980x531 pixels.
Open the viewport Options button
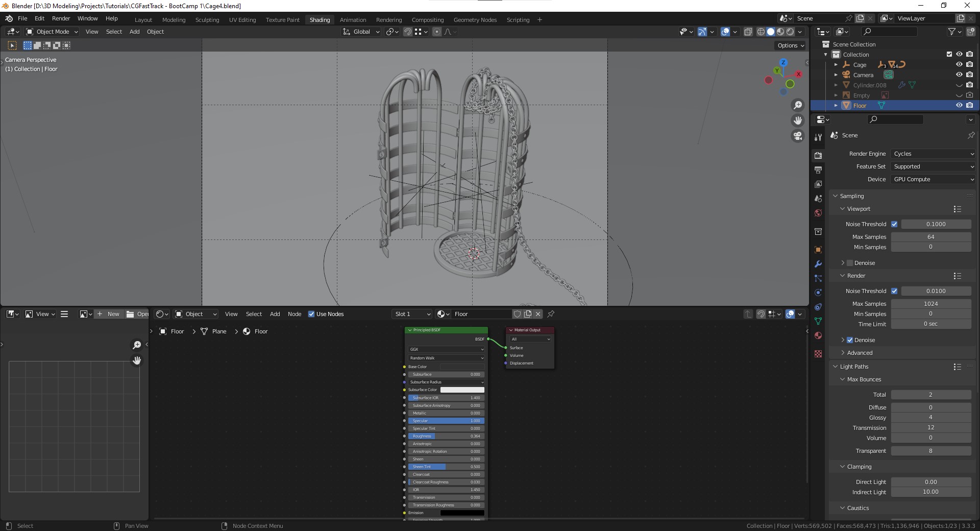tap(790, 45)
